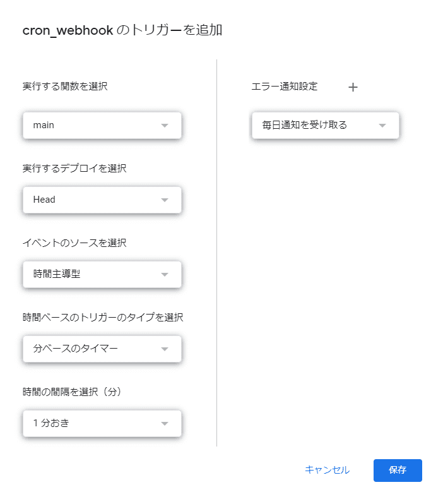The image size is (443, 504).
Task: Click the エラー通知設定 label
Action: (285, 87)
